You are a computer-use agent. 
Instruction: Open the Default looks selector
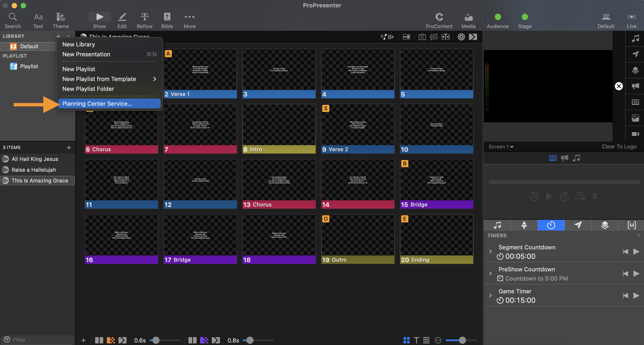point(606,20)
